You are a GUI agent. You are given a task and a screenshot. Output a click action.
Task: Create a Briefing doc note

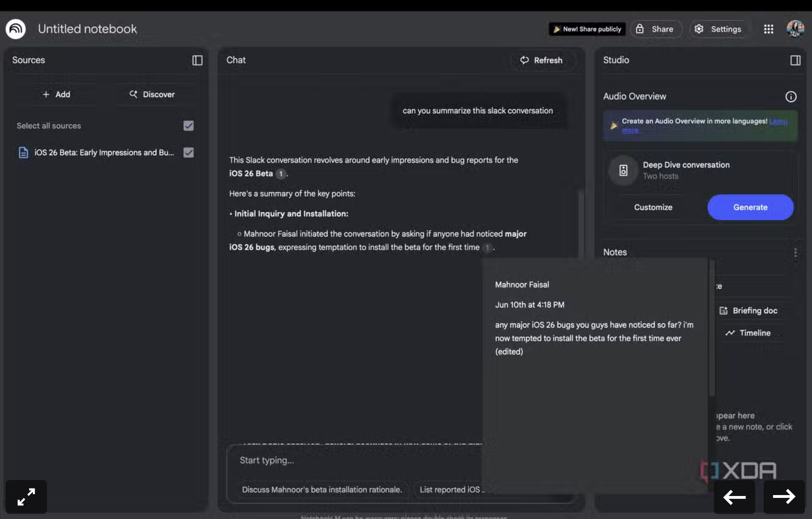point(749,311)
